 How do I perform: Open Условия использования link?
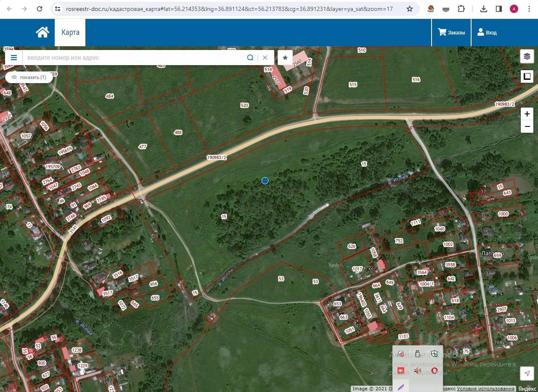485,389
